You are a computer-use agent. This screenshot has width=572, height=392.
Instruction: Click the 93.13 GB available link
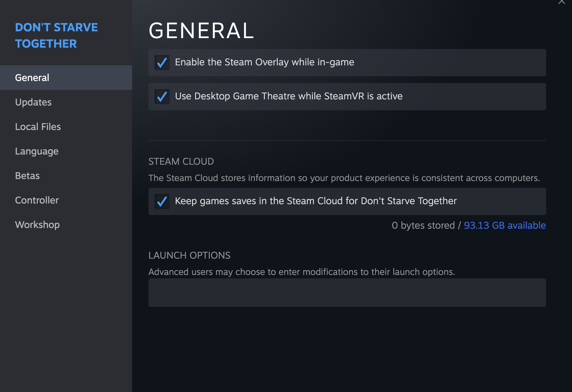pos(505,225)
